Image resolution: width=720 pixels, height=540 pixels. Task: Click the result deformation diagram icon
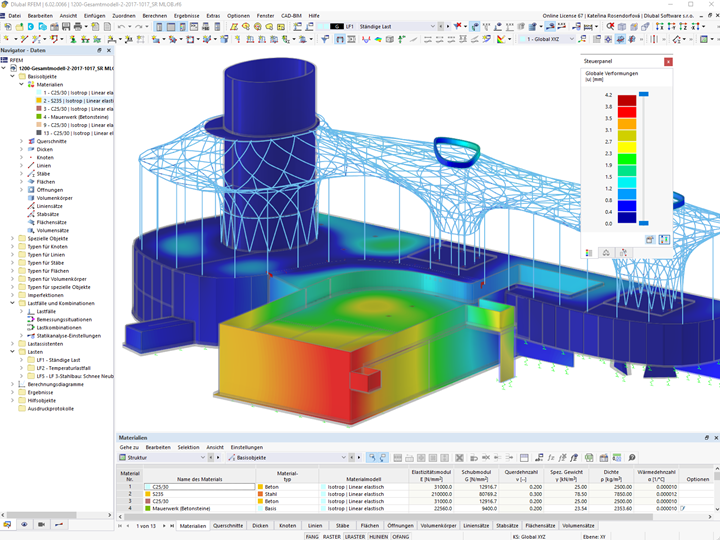(x=366, y=39)
